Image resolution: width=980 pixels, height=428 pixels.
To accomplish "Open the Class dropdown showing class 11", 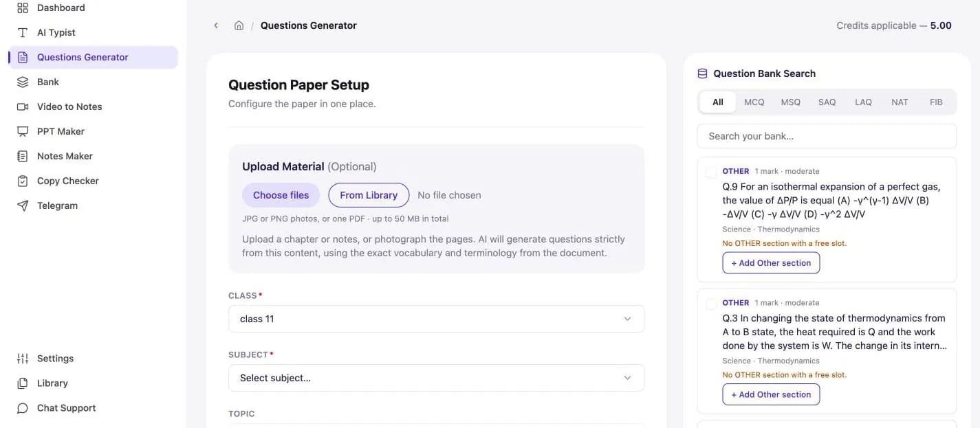I will [436, 319].
